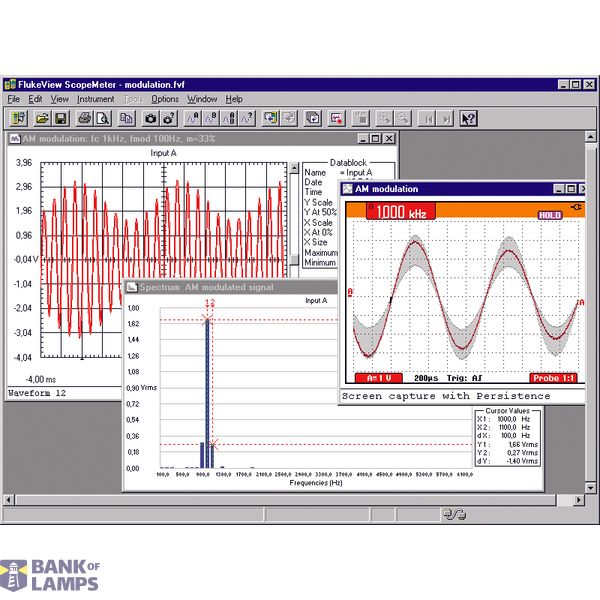This screenshot has height=600, width=600.
Task: Print with the printer toolbar icon
Action: click(85, 118)
